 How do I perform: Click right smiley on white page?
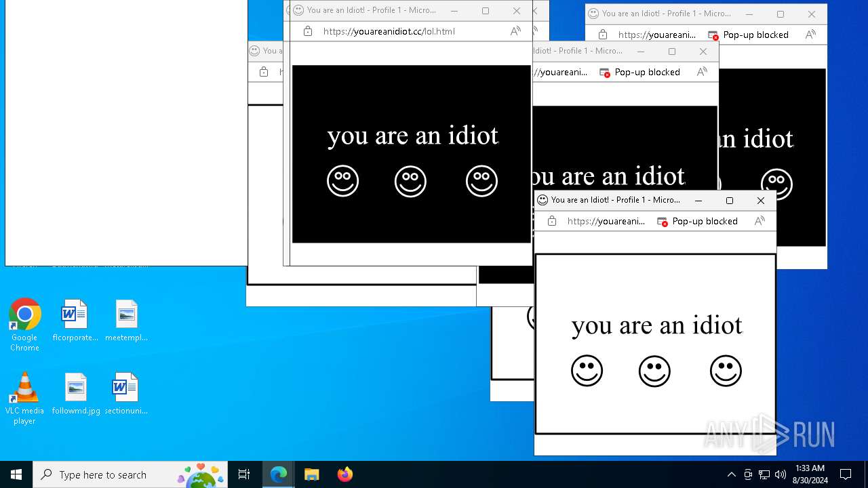point(726,371)
